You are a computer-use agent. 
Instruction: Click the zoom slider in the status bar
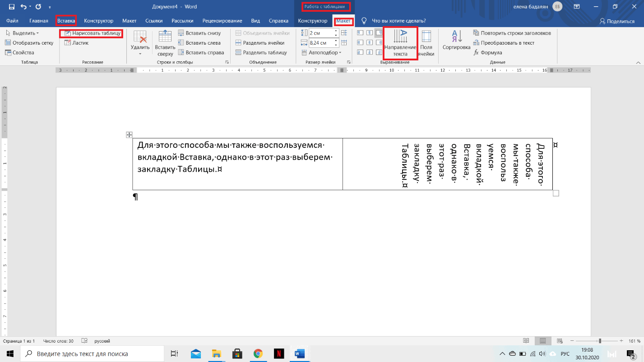[599, 341]
